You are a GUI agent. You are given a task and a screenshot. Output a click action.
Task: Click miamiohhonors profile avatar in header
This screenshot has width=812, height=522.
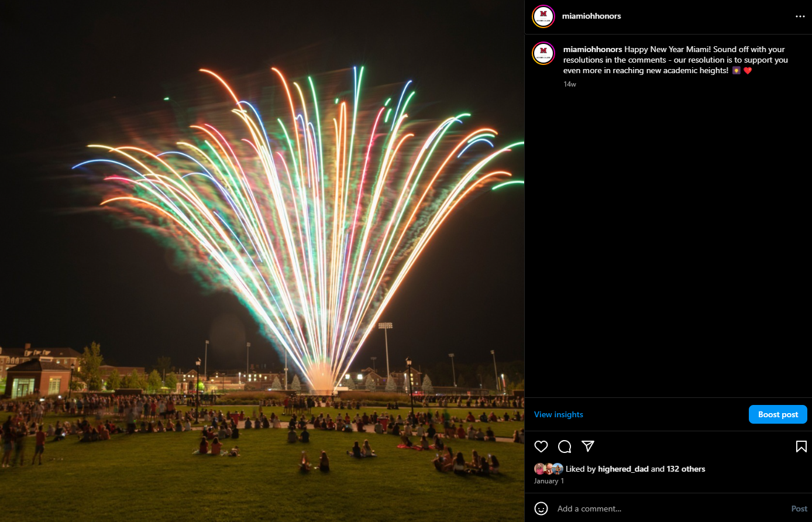pyautogui.click(x=543, y=16)
